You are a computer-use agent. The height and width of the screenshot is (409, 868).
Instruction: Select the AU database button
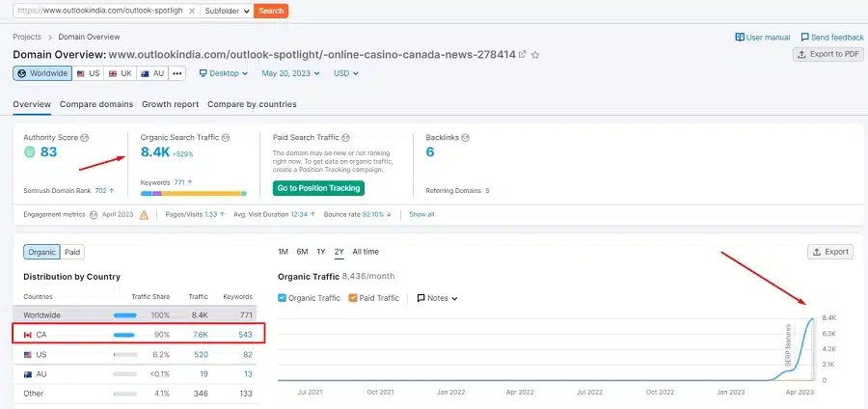click(152, 73)
